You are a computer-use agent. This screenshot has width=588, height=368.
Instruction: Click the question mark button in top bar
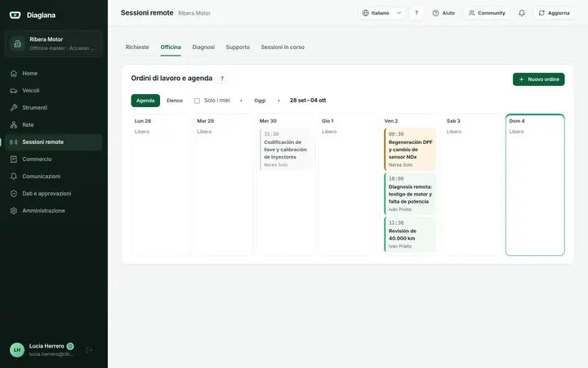(x=416, y=13)
